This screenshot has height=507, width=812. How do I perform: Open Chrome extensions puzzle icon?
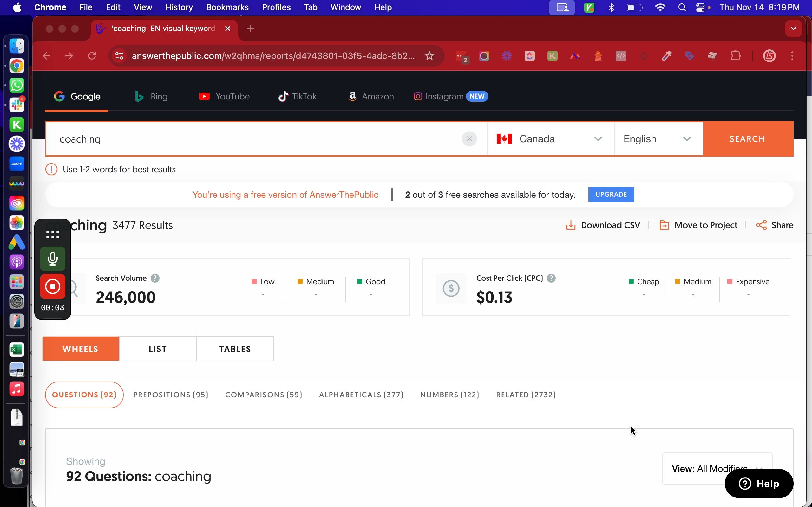point(735,56)
